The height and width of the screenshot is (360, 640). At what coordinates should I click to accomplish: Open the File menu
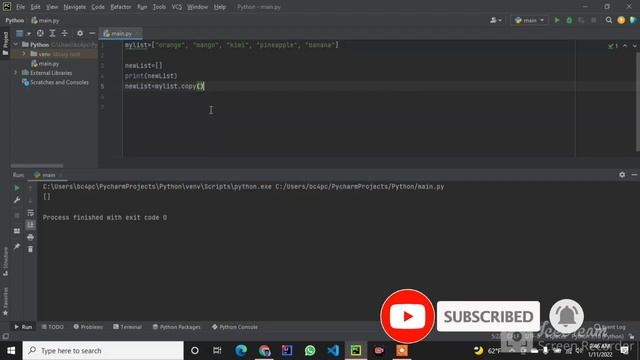[x=20, y=7]
